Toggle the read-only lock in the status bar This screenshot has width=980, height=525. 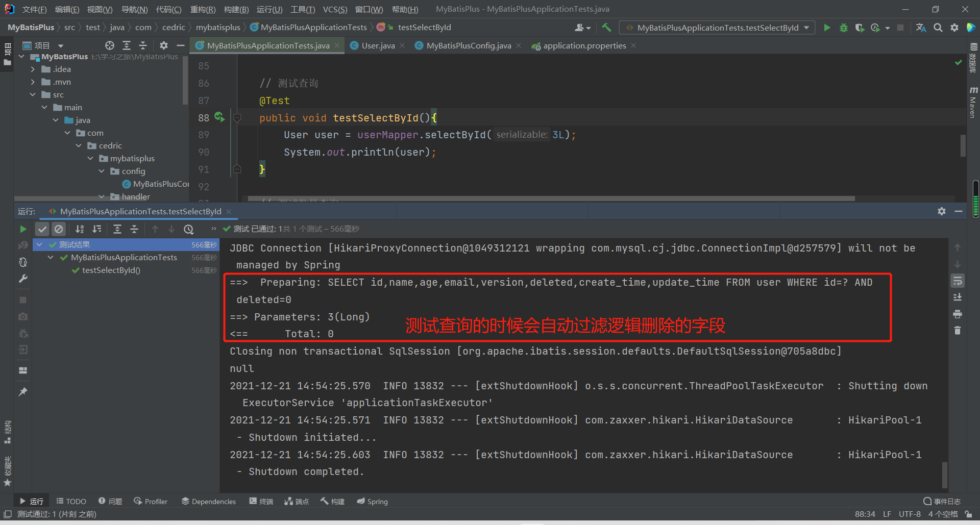(x=968, y=514)
